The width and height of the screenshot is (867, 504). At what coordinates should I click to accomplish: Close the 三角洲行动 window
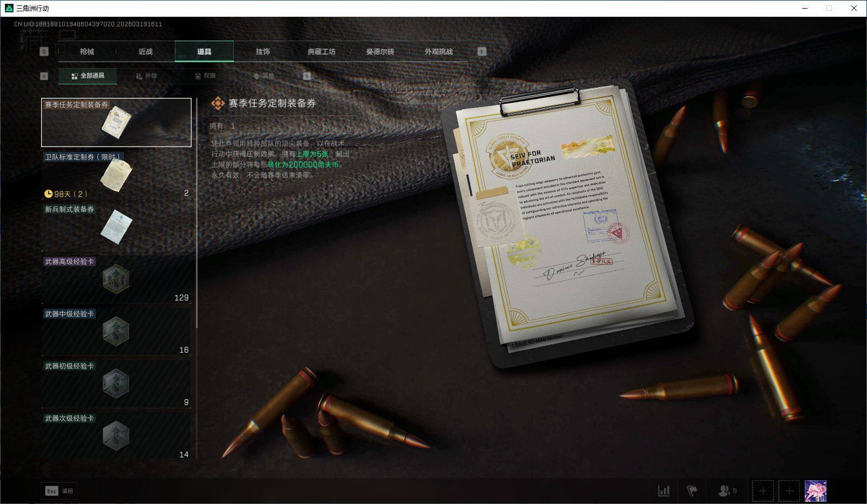(854, 8)
